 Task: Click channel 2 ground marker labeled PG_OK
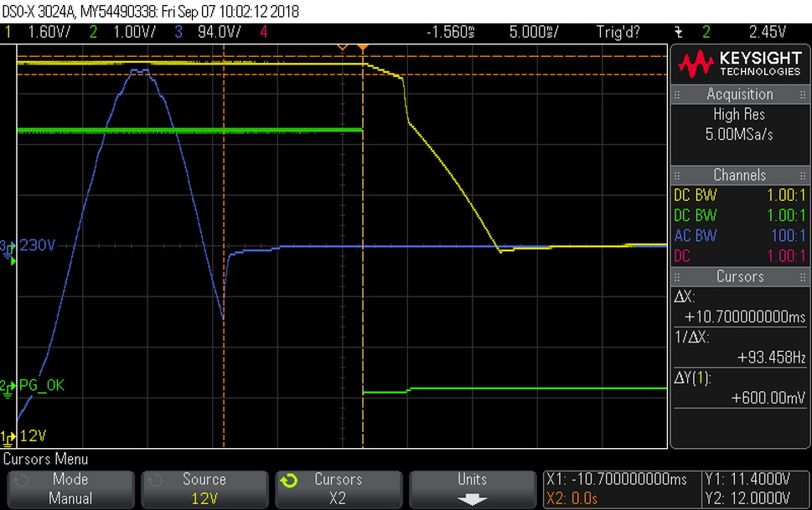tap(32, 386)
